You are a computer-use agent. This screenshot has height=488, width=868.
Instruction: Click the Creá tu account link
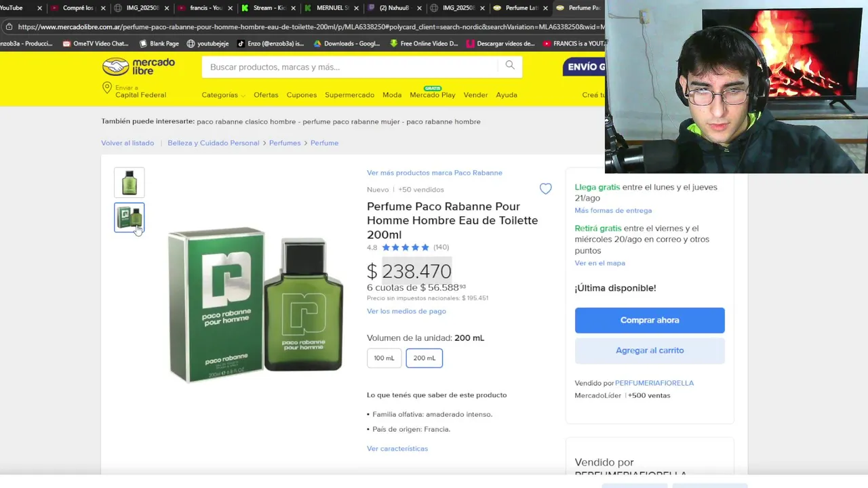tap(593, 95)
